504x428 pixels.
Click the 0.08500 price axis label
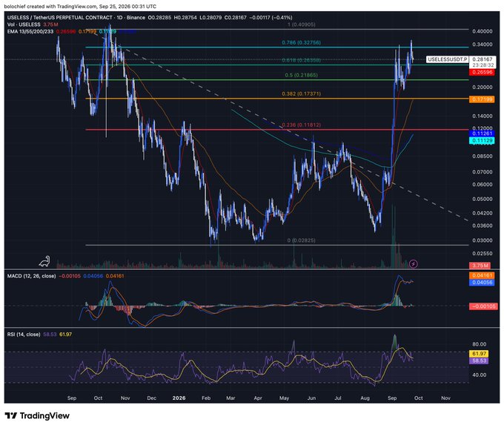click(483, 156)
